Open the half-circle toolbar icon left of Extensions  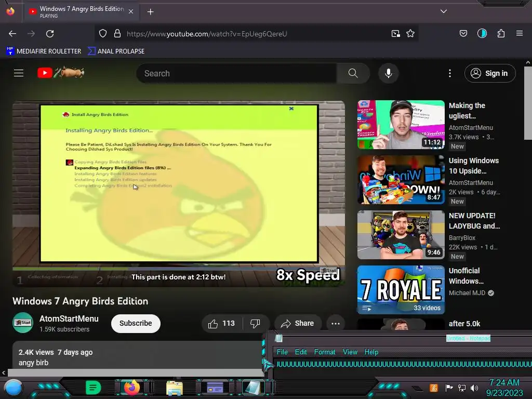coord(482,33)
